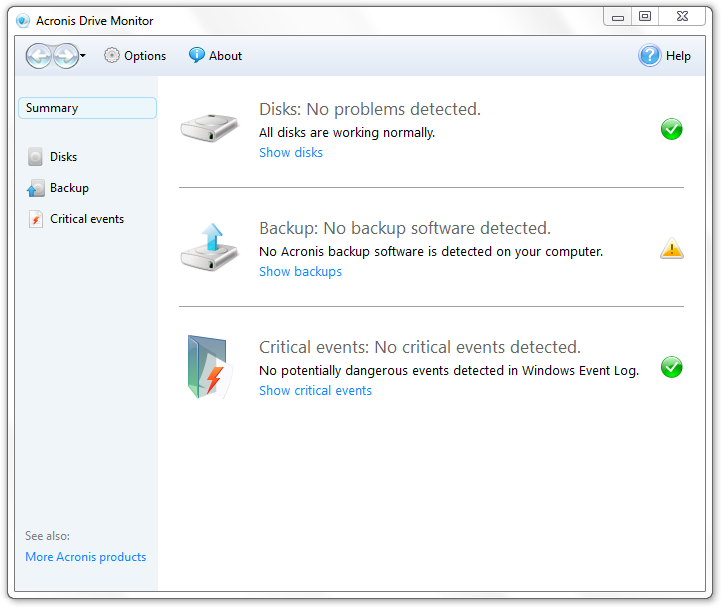Select the Summary sidebar item

87,108
